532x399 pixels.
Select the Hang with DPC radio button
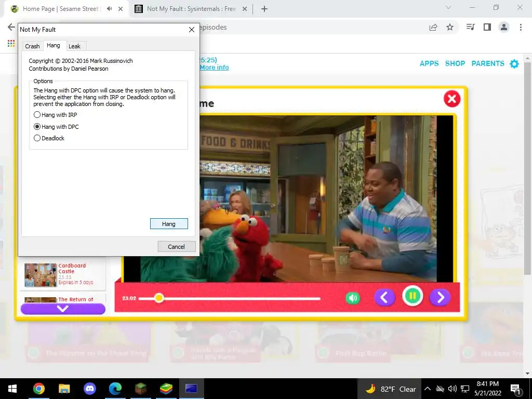click(37, 127)
